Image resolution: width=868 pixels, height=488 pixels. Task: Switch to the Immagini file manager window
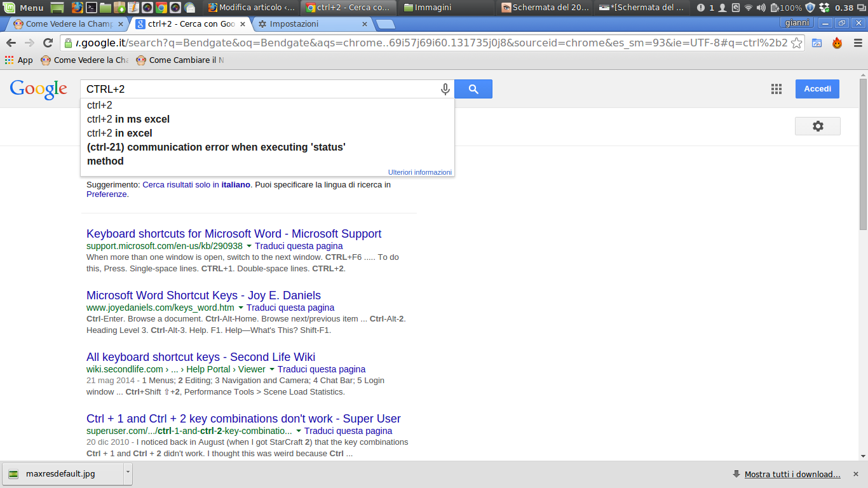point(447,8)
